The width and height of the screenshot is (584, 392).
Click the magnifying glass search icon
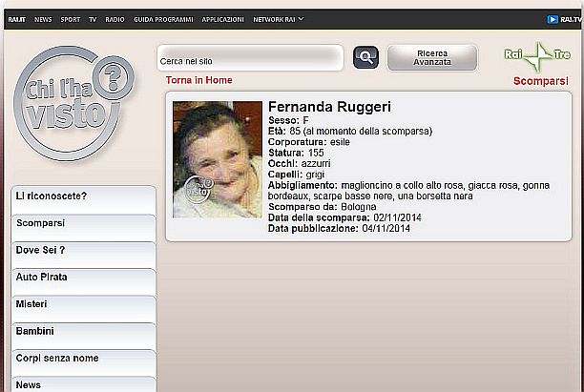tap(365, 57)
